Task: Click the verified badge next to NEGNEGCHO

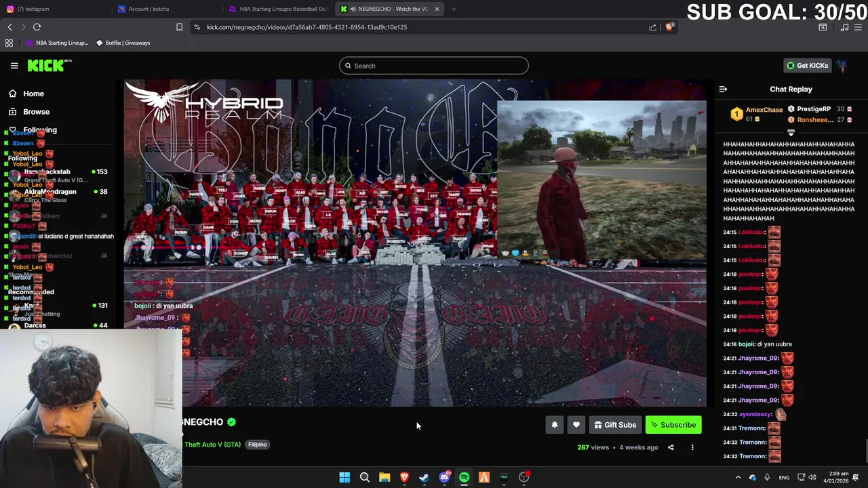Action: pos(231,422)
